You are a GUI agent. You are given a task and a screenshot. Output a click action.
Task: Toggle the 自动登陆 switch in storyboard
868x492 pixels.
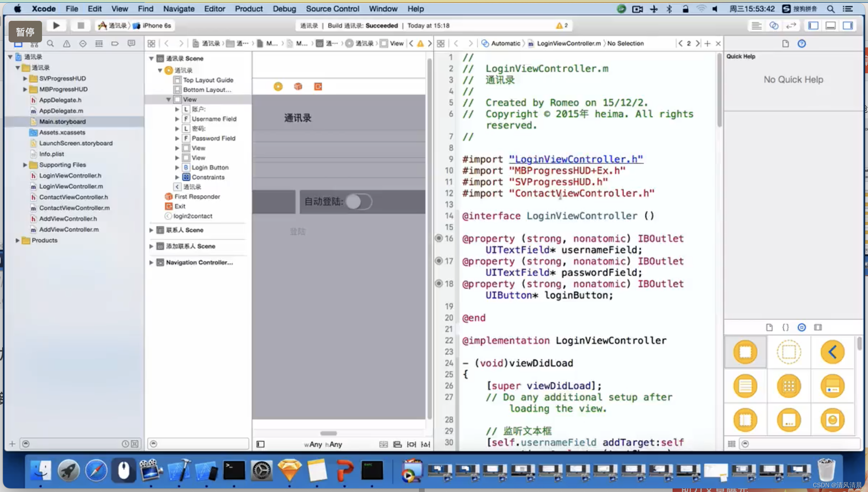[x=358, y=201]
